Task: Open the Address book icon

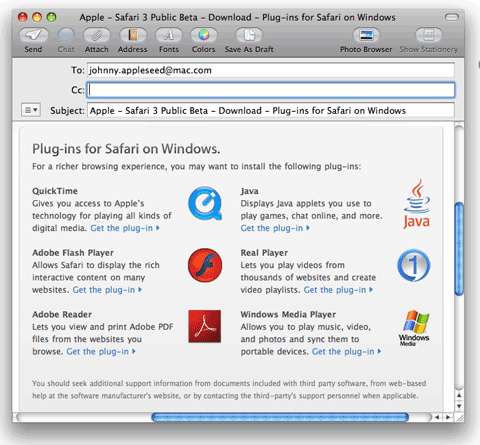Action: (x=133, y=35)
